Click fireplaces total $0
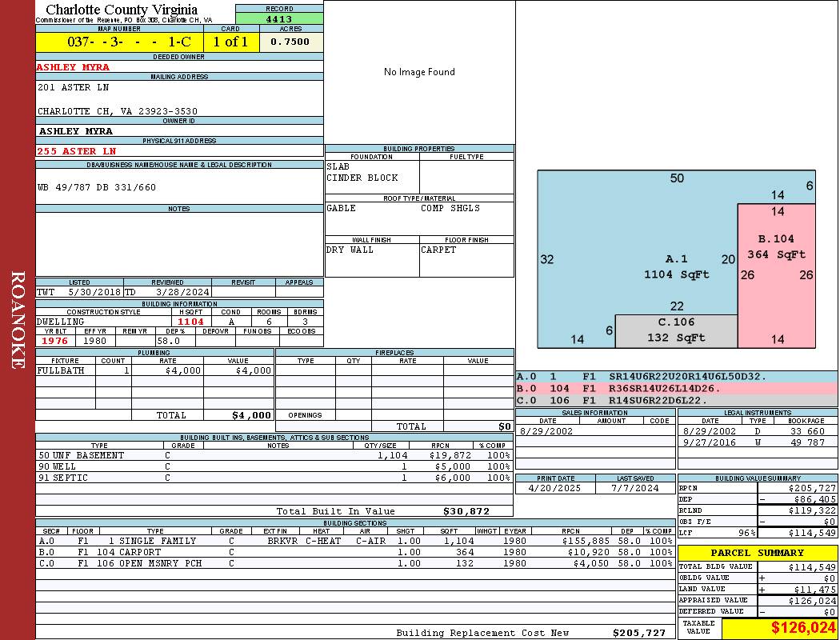This screenshot has height=640, width=840. 505,427
